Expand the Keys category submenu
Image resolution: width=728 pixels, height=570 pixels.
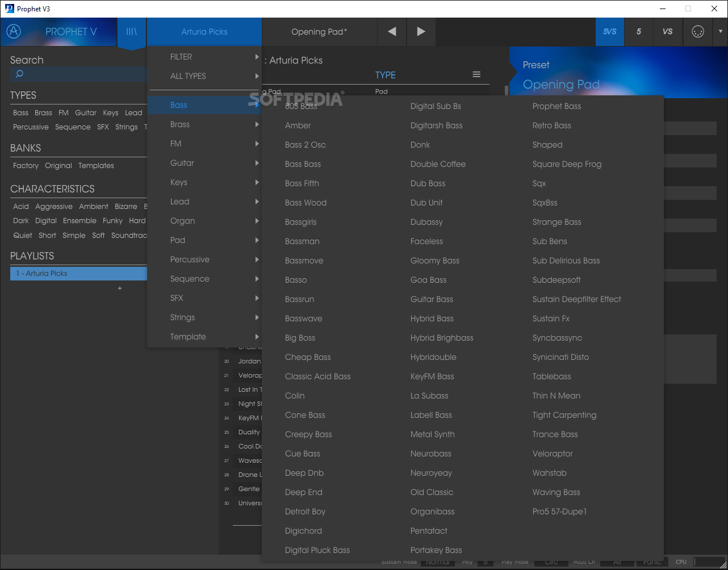(x=204, y=182)
